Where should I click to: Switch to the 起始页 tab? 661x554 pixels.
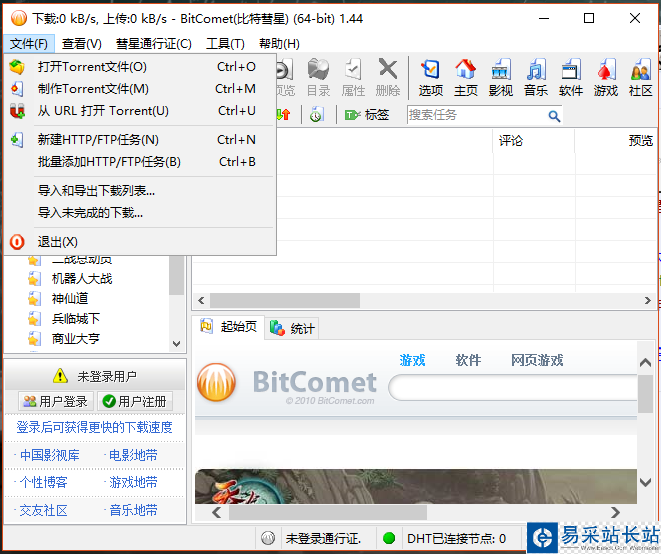coord(229,327)
